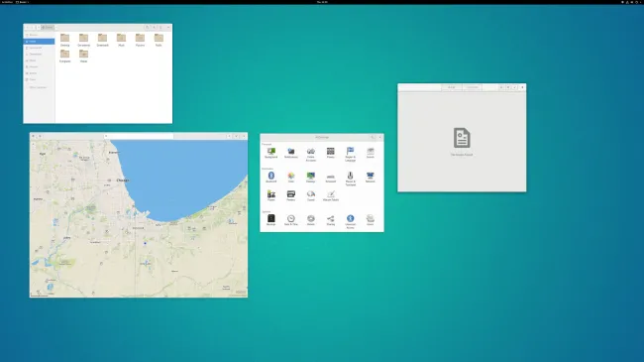Open Universal Access settings
644x362 pixels.
pos(351,221)
